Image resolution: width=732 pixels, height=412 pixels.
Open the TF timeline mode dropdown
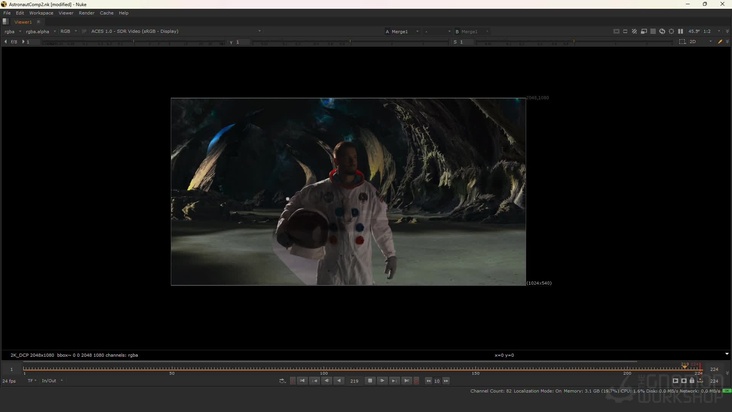32,381
